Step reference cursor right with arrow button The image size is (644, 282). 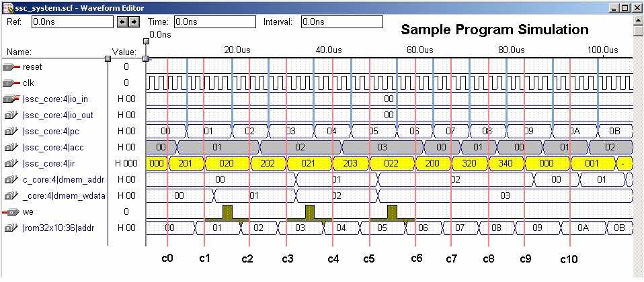(x=133, y=22)
